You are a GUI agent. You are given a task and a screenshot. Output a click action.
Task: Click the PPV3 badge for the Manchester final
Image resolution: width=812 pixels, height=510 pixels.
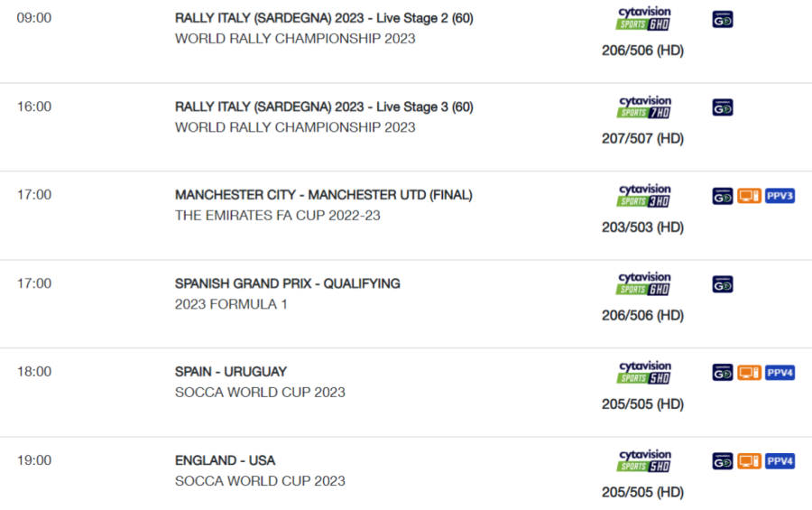pyautogui.click(x=780, y=196)
